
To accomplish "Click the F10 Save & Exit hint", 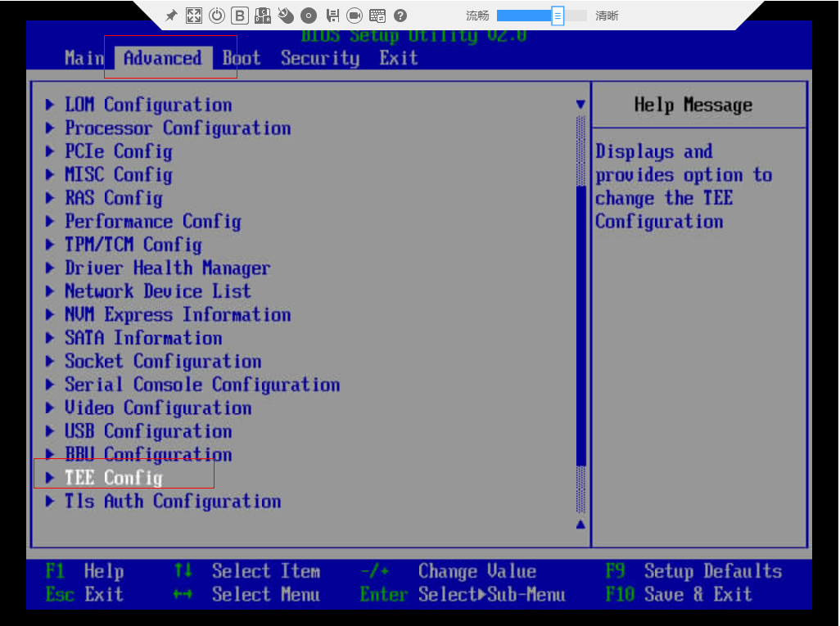I will point(679,594).
